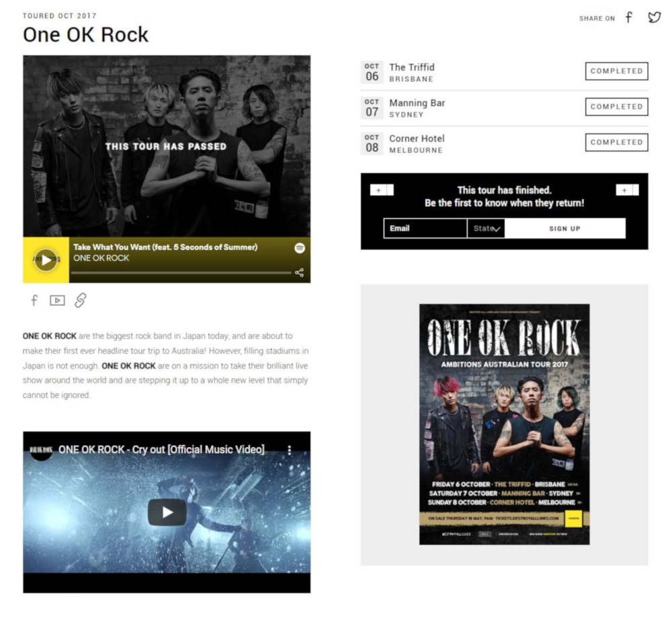Open the band's YouTube channel icon

coord(57,301)
